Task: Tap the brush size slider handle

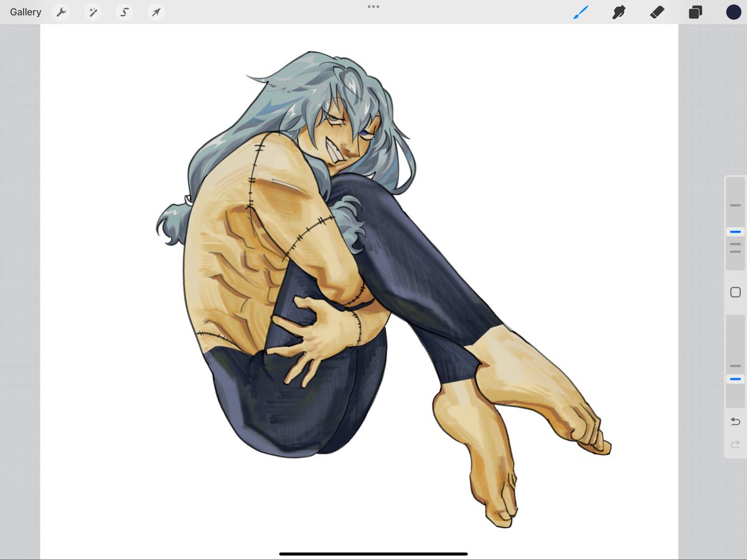Action: click(x=735, y=231)
